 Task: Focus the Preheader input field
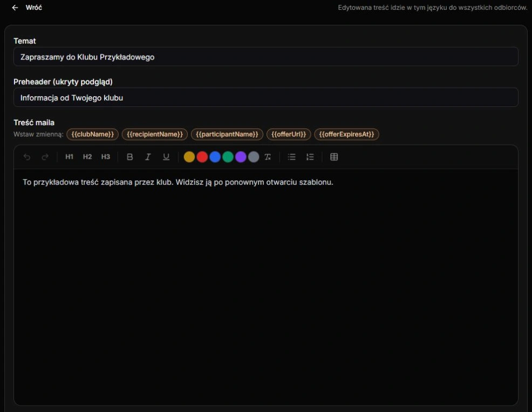[265, 98]
